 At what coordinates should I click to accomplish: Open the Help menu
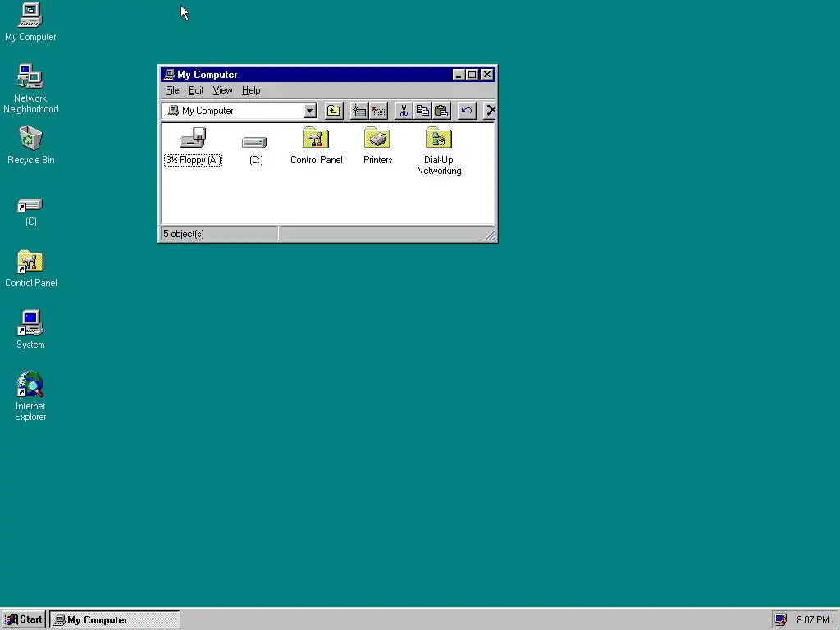(x=251, y=90)
